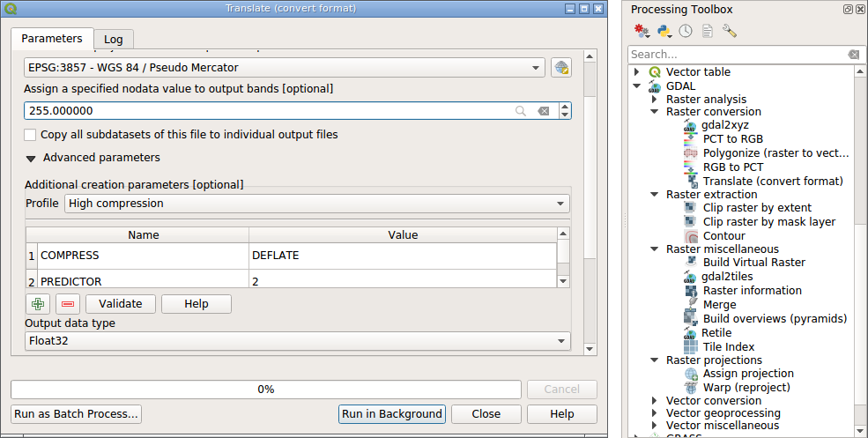This screenshot has height=438, width=868.
Task: Clear the nodata value field
Action: (544, 111)
